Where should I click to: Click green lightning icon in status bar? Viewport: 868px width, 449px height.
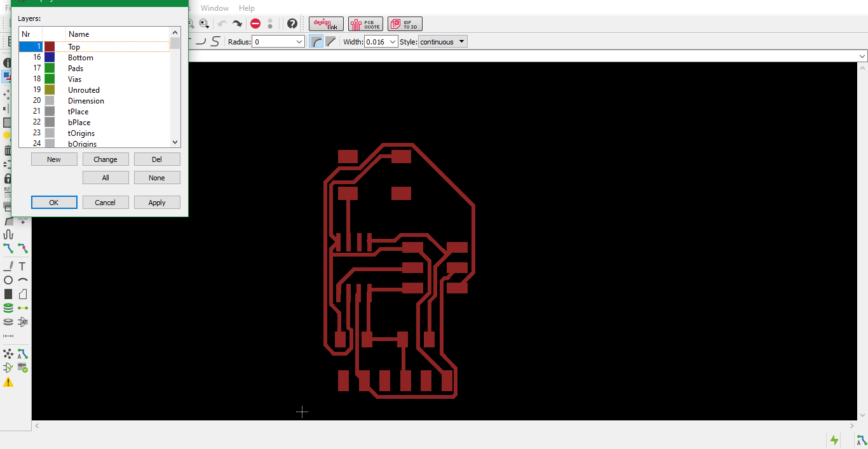point(834,439)
